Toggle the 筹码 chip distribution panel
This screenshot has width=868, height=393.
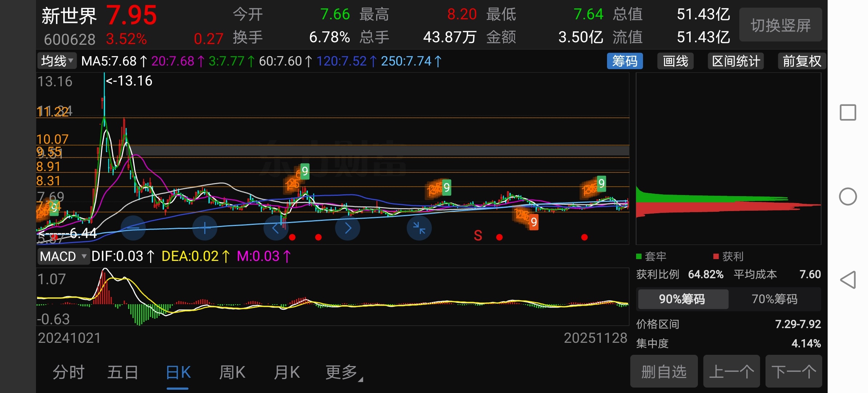pyautogui.click(x=624, y=61)
